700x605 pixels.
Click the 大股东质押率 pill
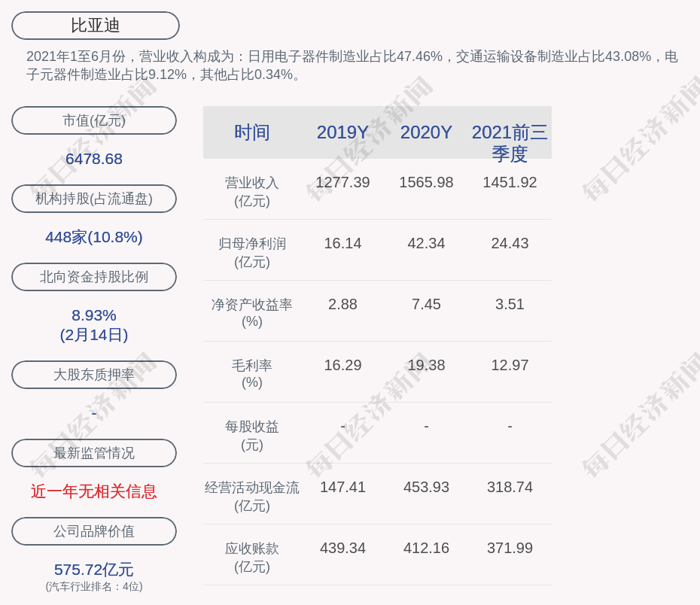pos(94,375)
